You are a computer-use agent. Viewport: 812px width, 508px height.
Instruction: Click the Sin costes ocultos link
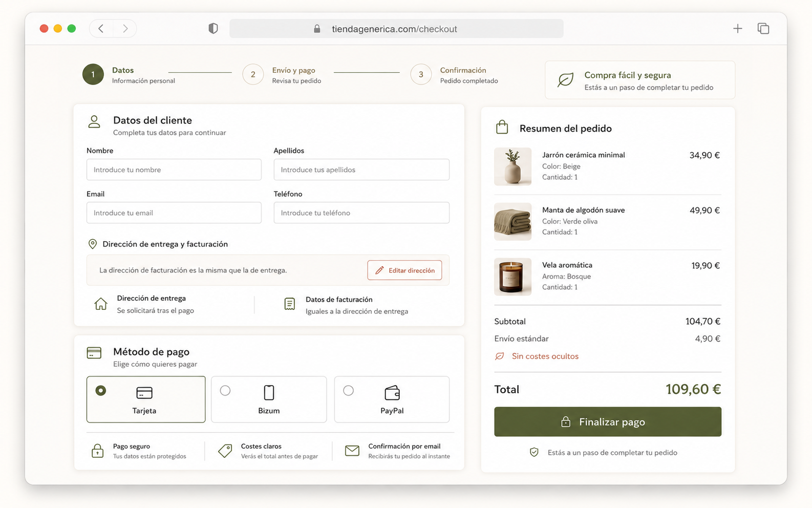coord(545,356)
